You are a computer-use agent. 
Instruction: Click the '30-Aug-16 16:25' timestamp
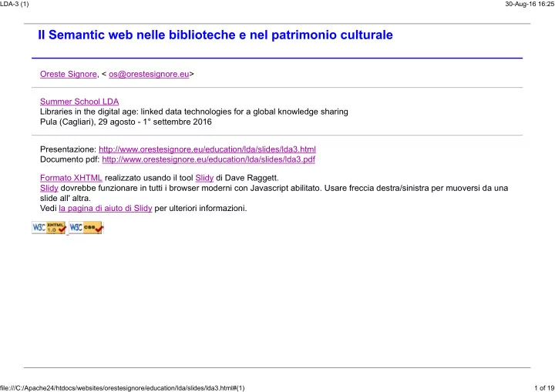(530, 4)
